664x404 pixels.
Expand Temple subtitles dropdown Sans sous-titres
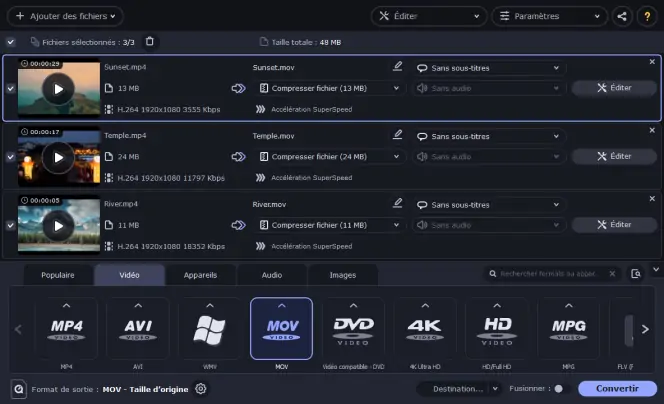(x=489, y=136)
